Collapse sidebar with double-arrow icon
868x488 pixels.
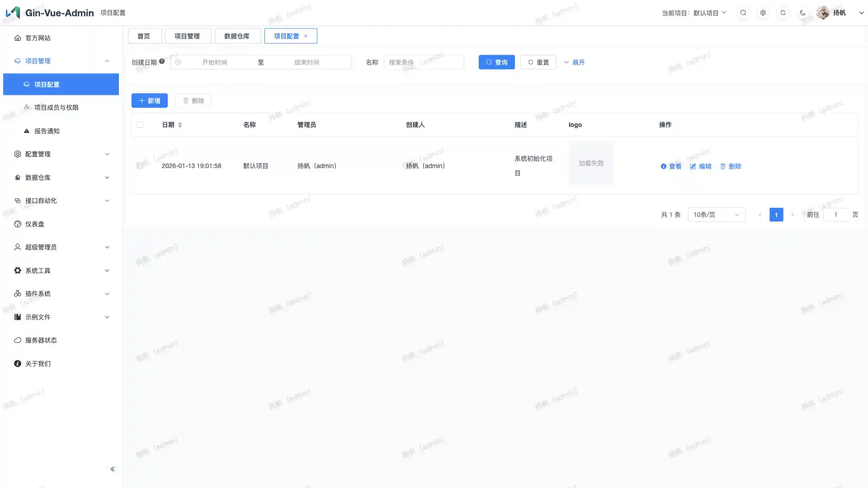113,469
